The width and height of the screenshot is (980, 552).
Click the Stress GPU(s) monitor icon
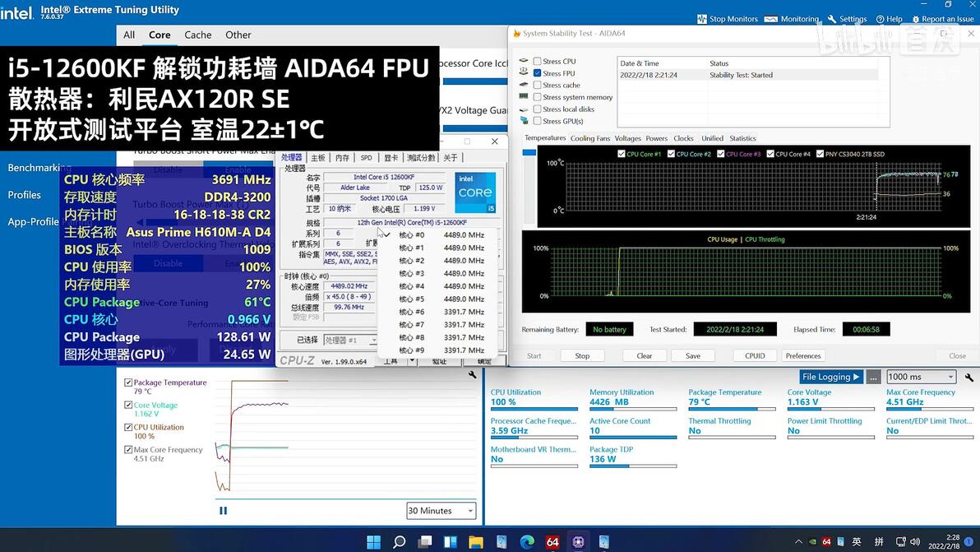click(x=524, y=121)
